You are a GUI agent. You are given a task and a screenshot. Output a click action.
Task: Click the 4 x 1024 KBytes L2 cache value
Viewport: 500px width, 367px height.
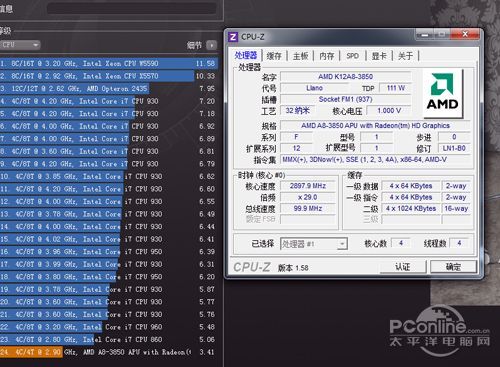point(411,208)
